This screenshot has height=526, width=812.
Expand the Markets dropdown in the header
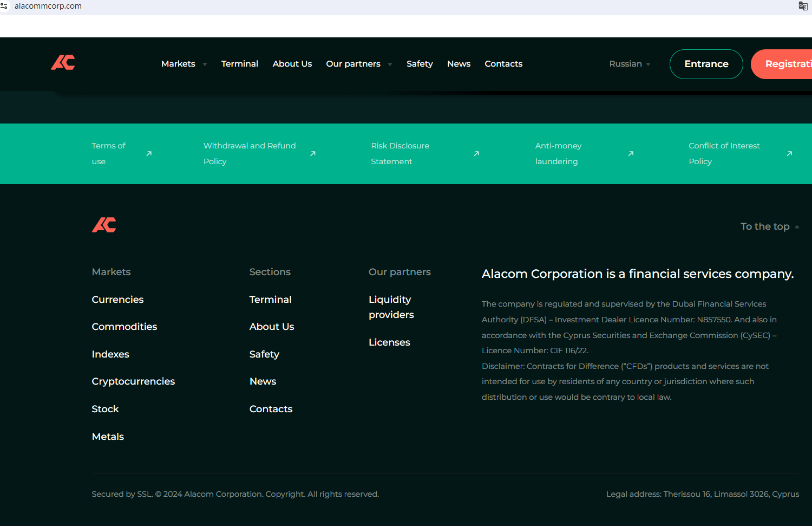205,64
